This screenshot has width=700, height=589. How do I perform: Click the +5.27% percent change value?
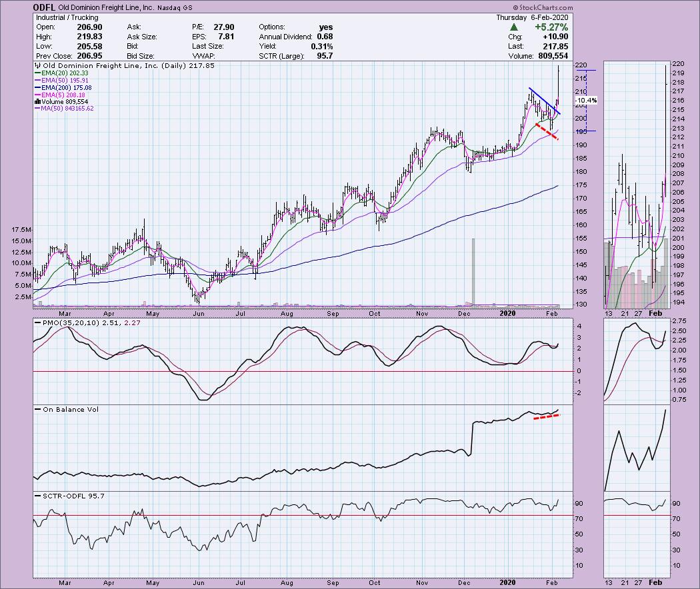click(x=551, y=27)
